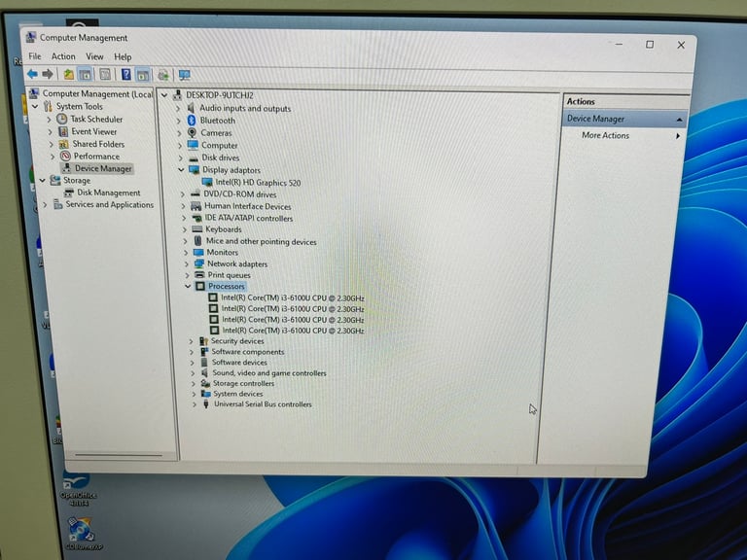Select IDE ATA/ATAPI controllers category
The image size is (747, 560).
pyautogui.click(x=249, y=218)
